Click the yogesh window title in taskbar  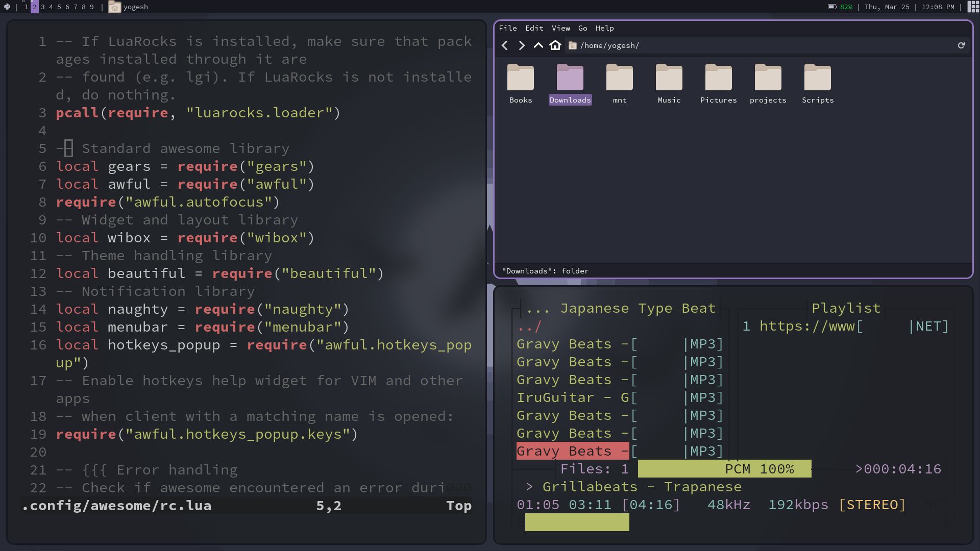pyautogui.click(x=130, y=7)
